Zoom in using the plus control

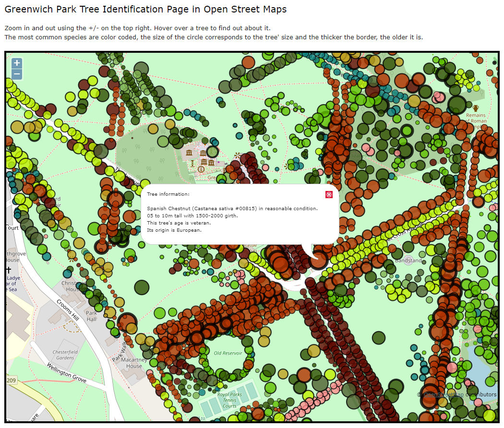point(16,63)
